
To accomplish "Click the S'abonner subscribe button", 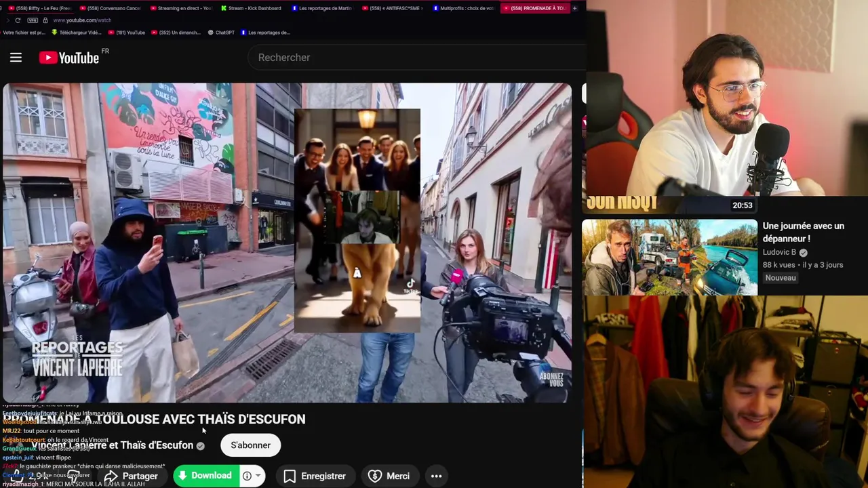I will coord(250,445).
